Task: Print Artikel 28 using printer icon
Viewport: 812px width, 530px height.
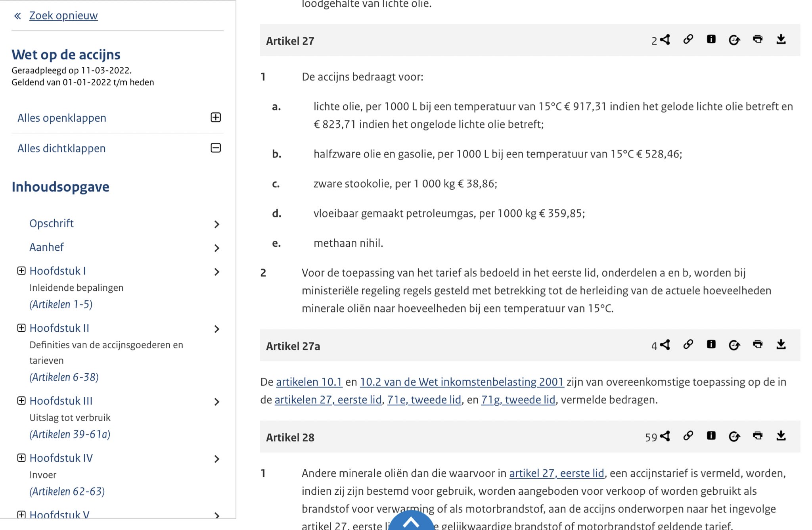Action: [x=757, y=436]
